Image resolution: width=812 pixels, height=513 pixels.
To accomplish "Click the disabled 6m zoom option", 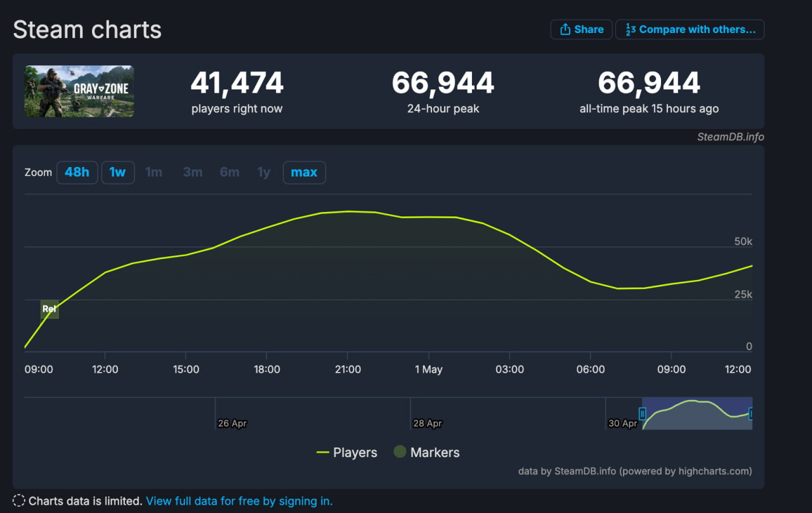I will coord(230,172).
